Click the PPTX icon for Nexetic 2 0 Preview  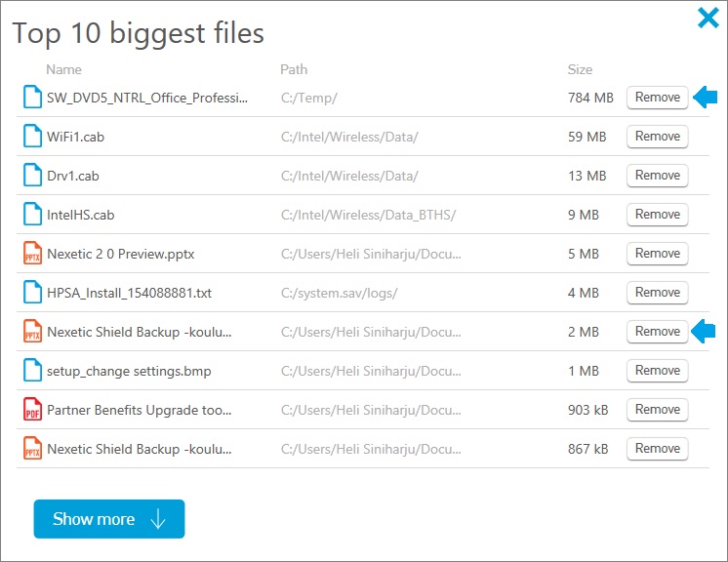tap(32, 253)
